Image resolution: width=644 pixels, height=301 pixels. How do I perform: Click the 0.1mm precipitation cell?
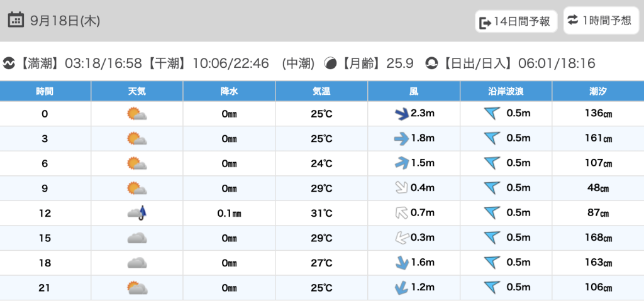229,213
